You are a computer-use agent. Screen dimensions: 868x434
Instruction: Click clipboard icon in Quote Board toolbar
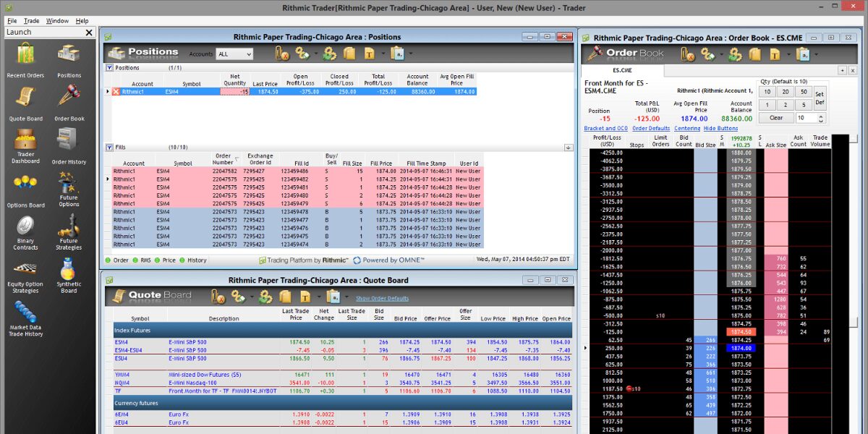tap(333, 296)
